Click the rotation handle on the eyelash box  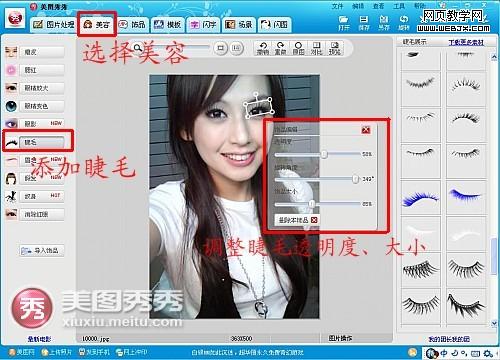(256, 95)
